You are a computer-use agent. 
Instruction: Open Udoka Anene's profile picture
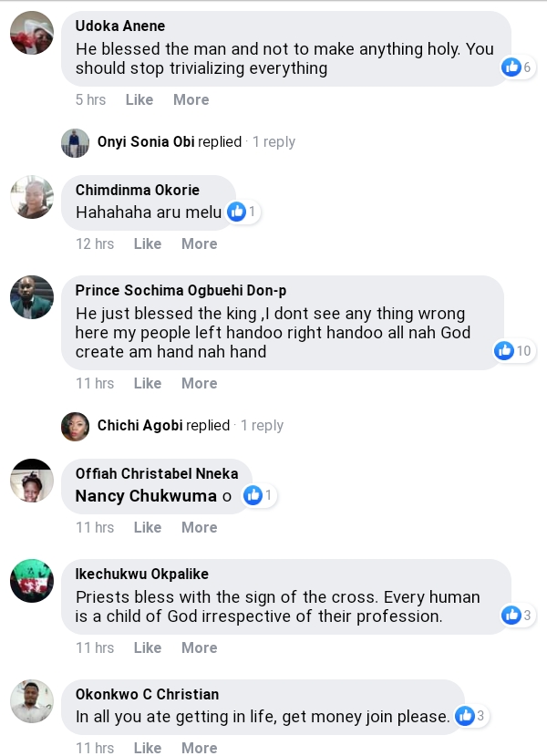[32, 34]
